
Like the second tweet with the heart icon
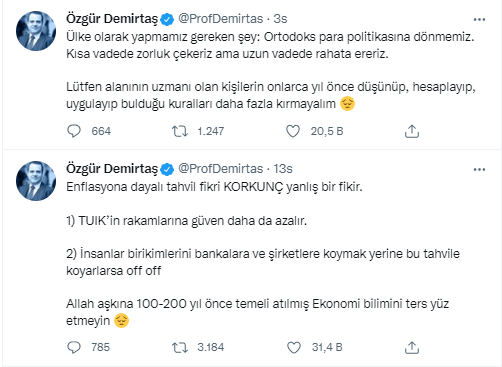[294, 347]
